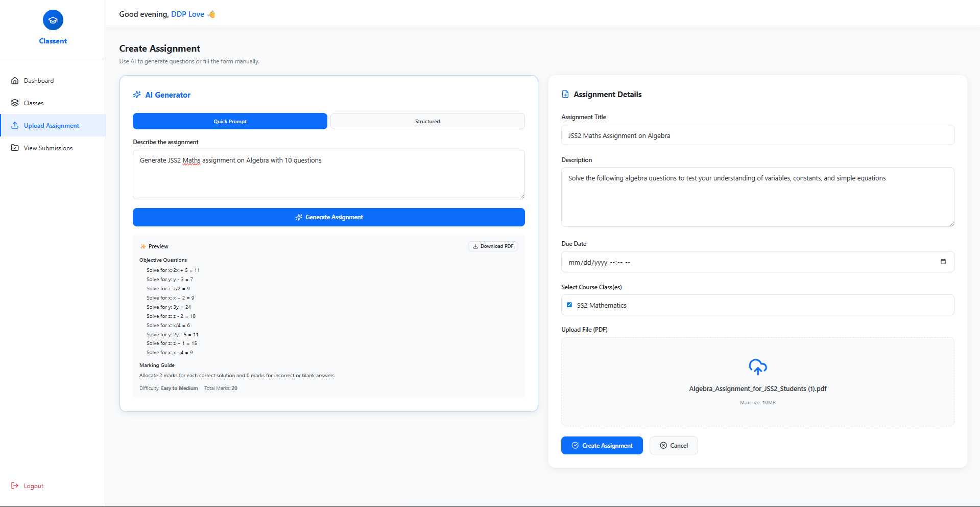
Task: Click the waving hand emoji in greeting
Action: (211, 14)
